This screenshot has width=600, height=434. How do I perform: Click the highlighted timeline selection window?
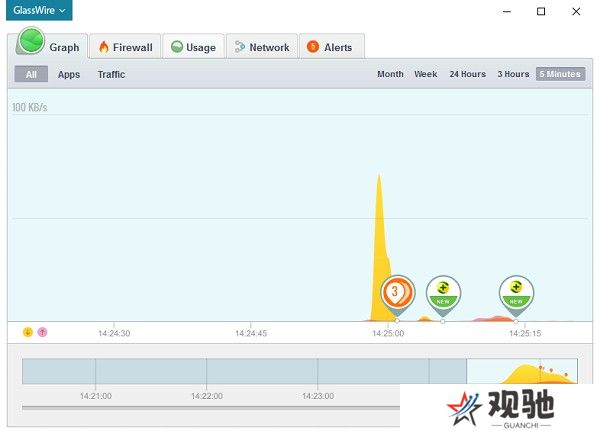(x=522, y=371)
